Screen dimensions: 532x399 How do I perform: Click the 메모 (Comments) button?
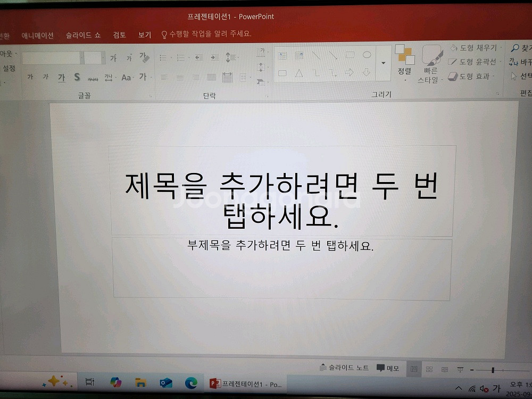[387, 367]
